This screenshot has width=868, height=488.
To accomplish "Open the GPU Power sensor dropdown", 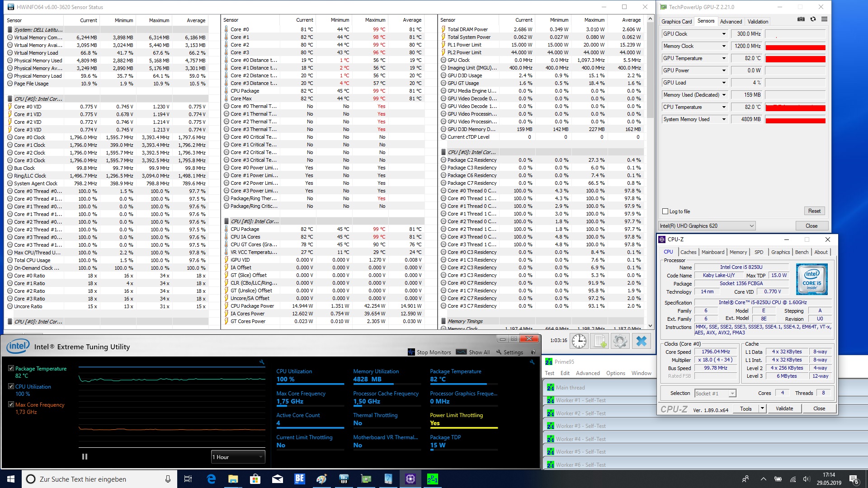I will pyautogui.click(x=724, y=70).
